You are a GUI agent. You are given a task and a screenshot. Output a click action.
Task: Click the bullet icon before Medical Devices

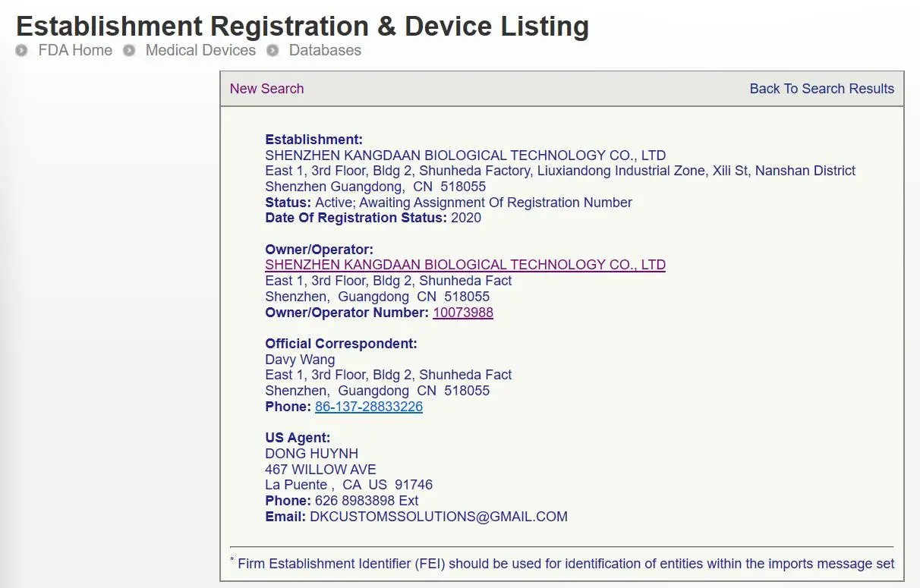tap(130, 51)
